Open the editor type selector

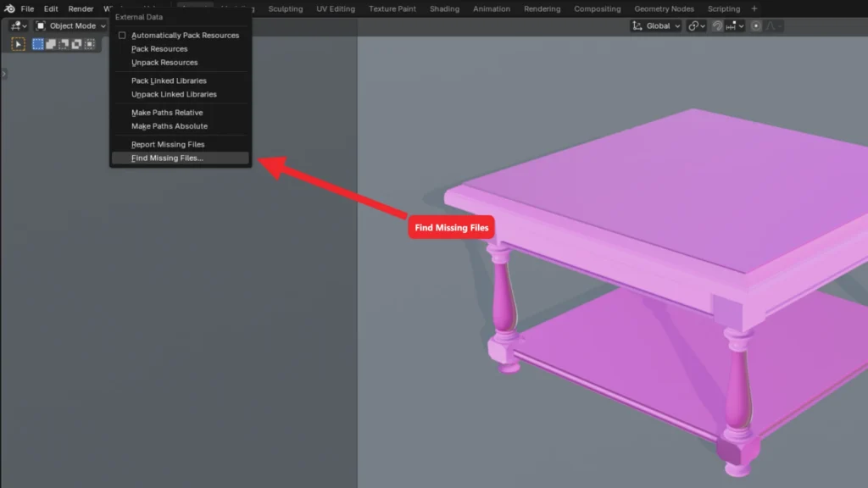19,26
